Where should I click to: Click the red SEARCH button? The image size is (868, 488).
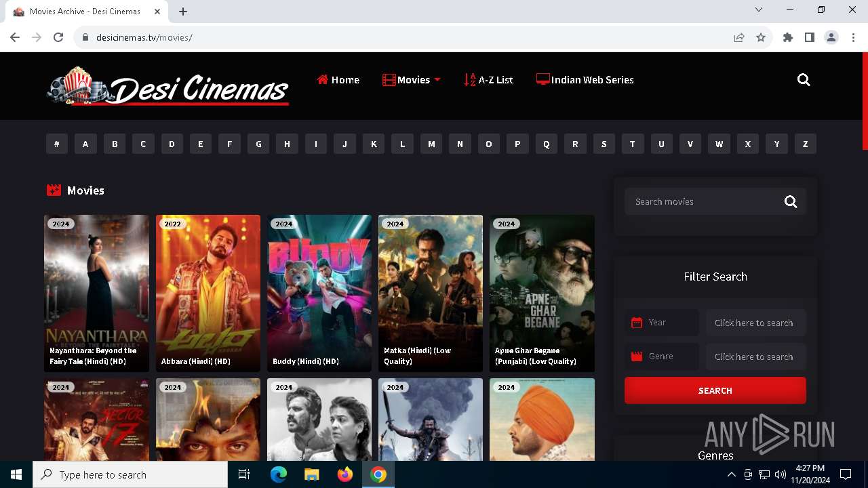pyautogui.click(x=715, y=390)
